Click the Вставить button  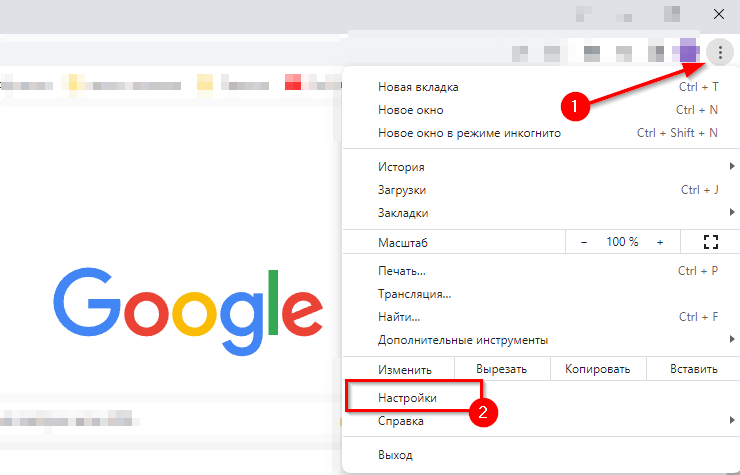(693, 369)
